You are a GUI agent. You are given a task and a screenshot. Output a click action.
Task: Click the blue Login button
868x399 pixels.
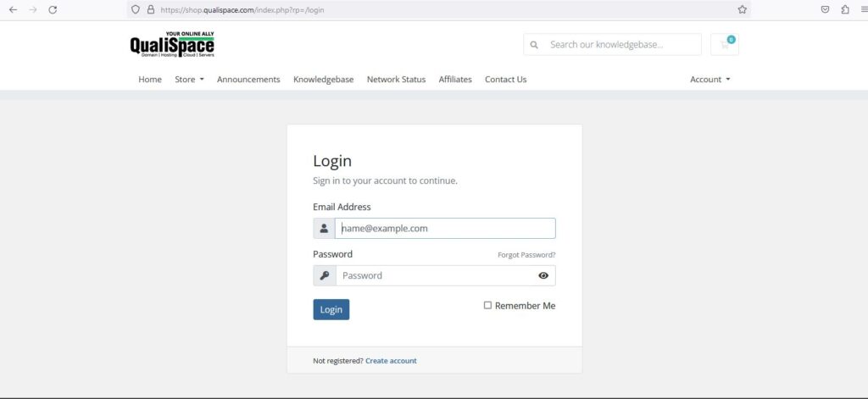(x=331, y=309)
